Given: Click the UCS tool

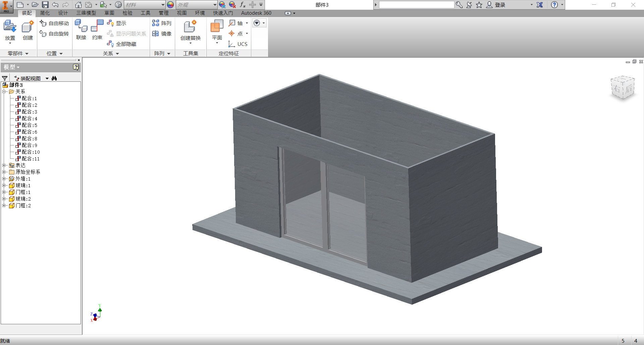Looking at the screenshot, I should pyautogui.click(x=238, y=44).
